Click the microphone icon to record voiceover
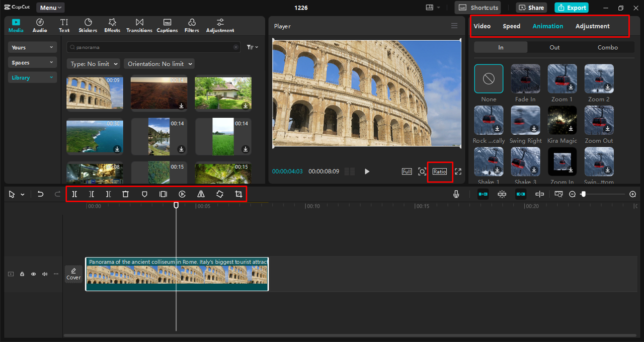 tap(456, 194)
